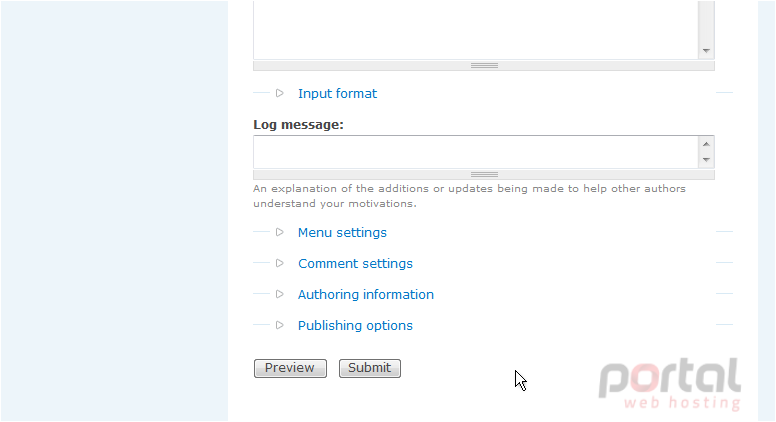Submit the form with Submit button
Screen dimensions: 776x422
[x=370, y=368]
